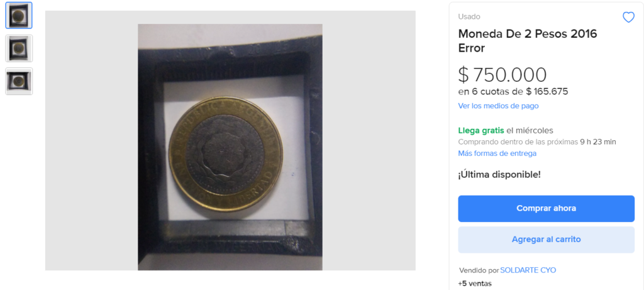Open the main coin photo
Viewport: 644px width, 290px height.
(230, 147)
